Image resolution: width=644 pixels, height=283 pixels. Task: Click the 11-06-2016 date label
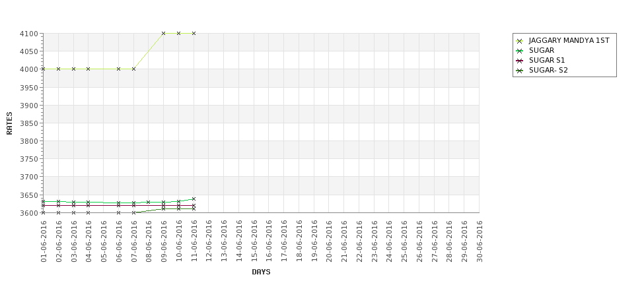tap(194, 241)
